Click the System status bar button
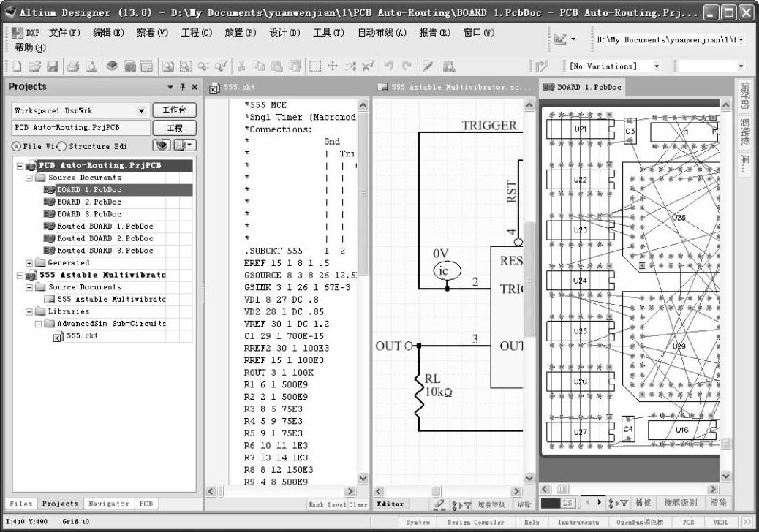This screenshot has width=759, height=532. click(x=418, y=522)
